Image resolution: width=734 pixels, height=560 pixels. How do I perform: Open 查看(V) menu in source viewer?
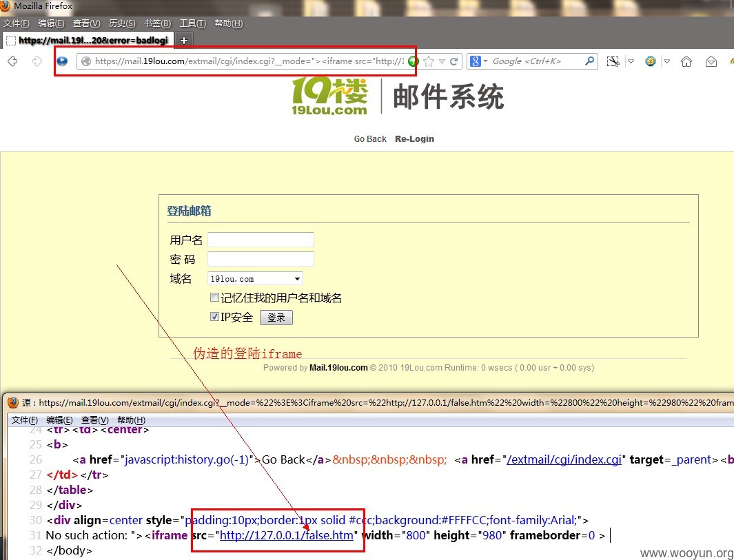(95, 420)
